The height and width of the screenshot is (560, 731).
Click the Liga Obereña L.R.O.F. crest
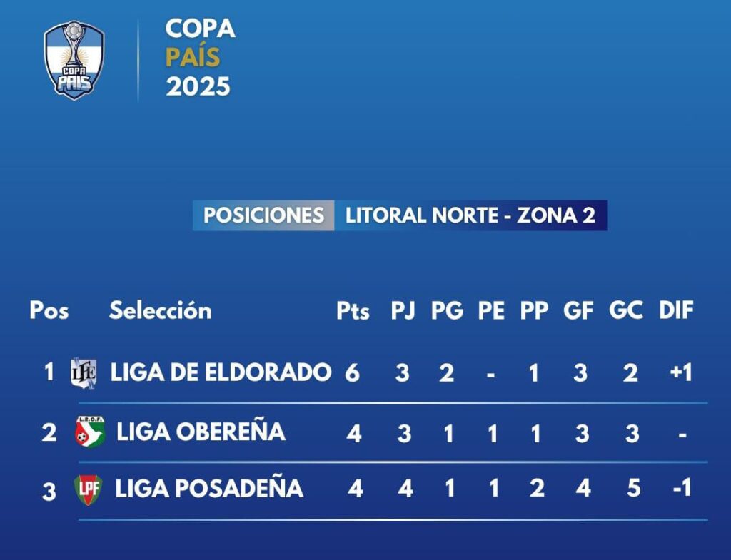point(90,432)
